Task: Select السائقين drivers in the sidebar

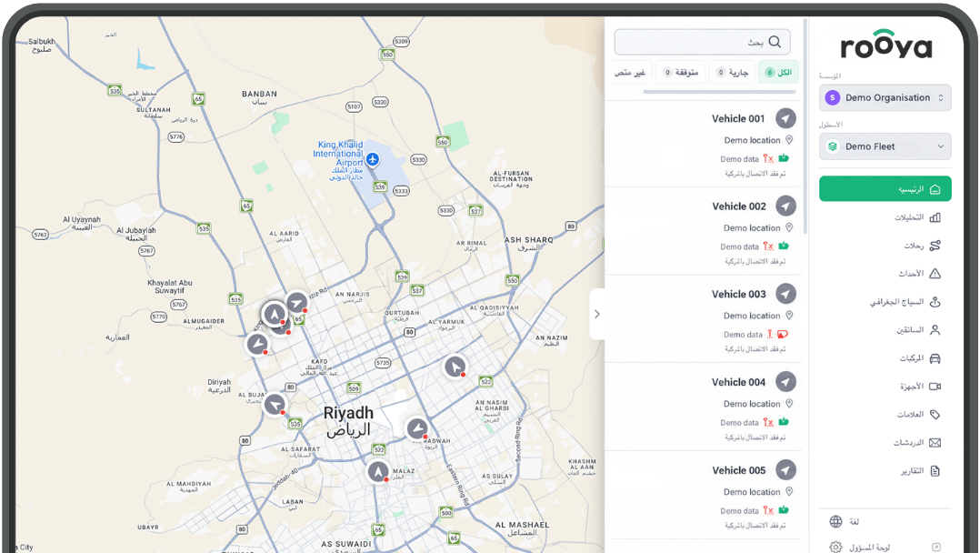Action: (x=919, y=329)
